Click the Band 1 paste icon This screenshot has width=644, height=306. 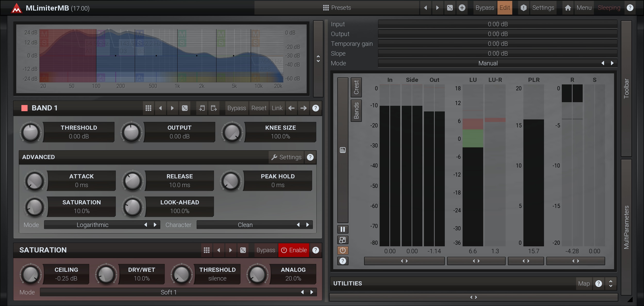[x=214, y=108]
